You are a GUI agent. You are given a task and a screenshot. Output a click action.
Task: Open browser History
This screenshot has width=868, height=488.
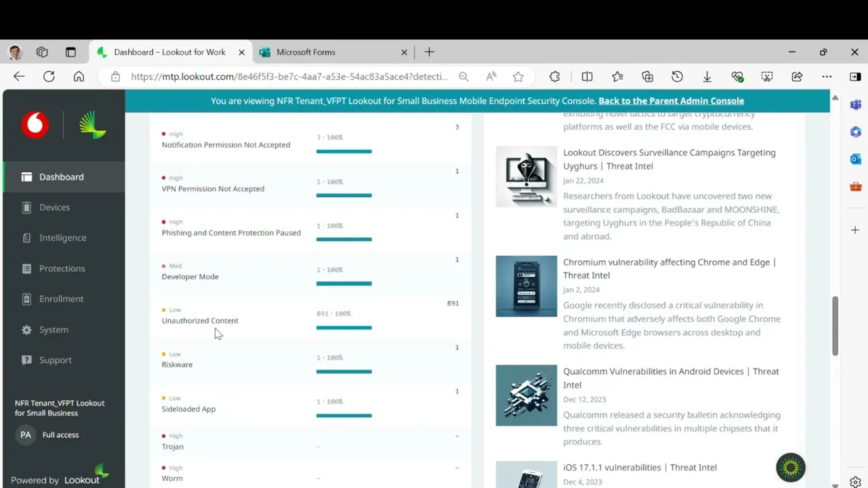(x=677, y=77)
